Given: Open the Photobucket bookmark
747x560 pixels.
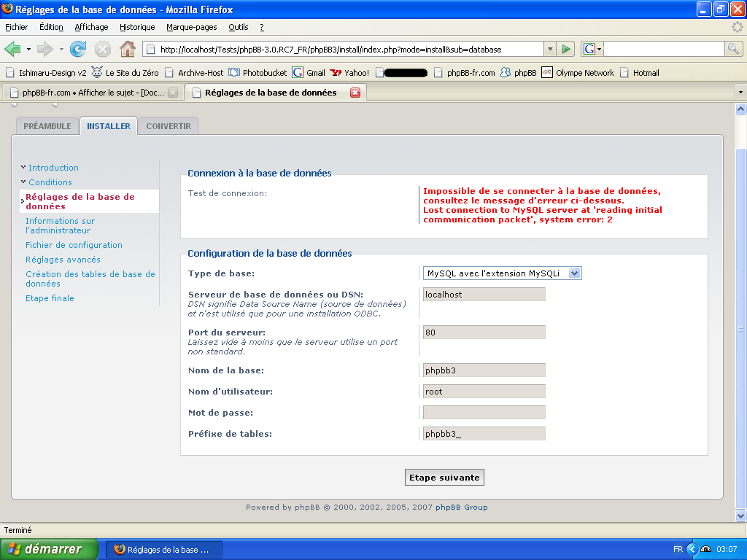Looking at the screenshot, I should (x=258, y=73).
